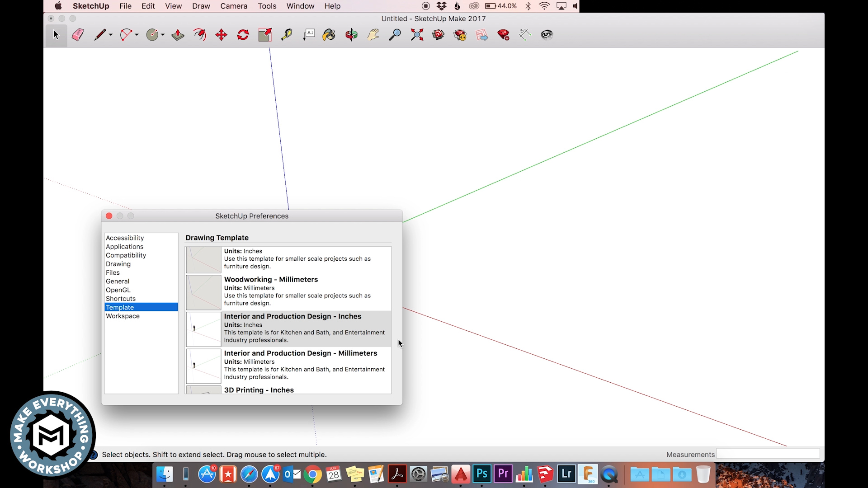Open Premiere Pro from the dock

click(x=503, y=474)
